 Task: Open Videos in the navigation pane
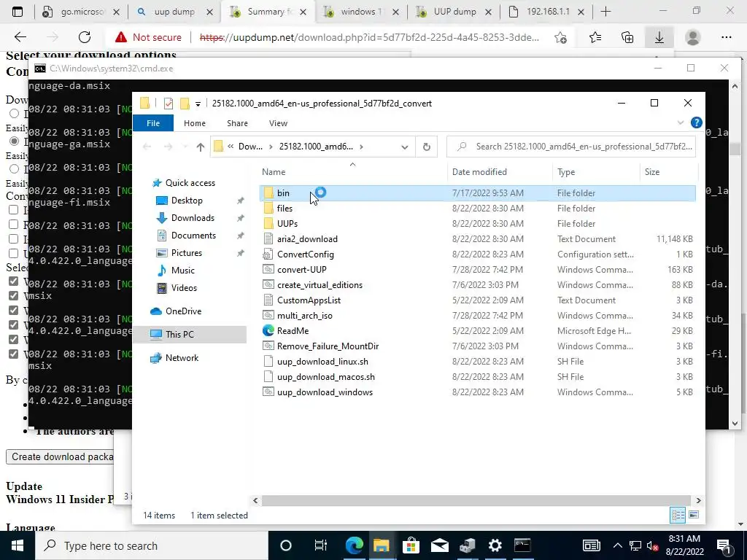tap(184, 287)
